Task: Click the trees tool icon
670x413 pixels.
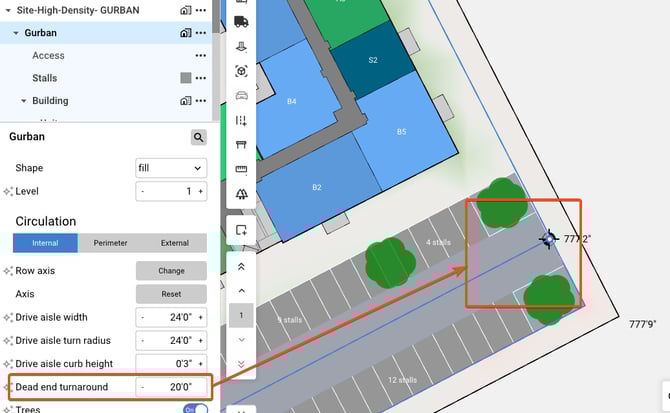Action: [241, 194]
